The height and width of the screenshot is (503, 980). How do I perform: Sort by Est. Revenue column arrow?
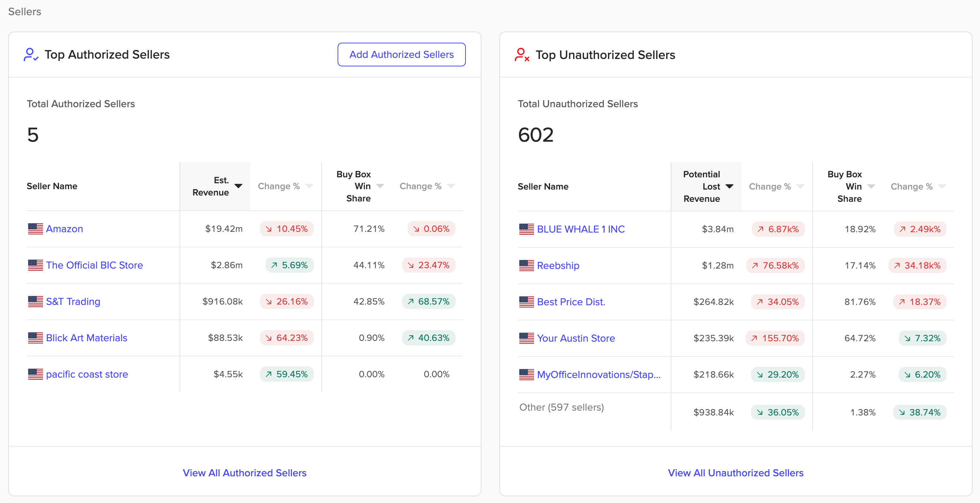coord(238,186)
